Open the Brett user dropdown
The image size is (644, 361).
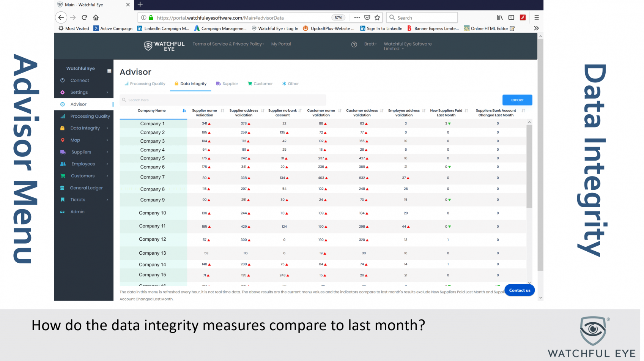pos(370,44)
